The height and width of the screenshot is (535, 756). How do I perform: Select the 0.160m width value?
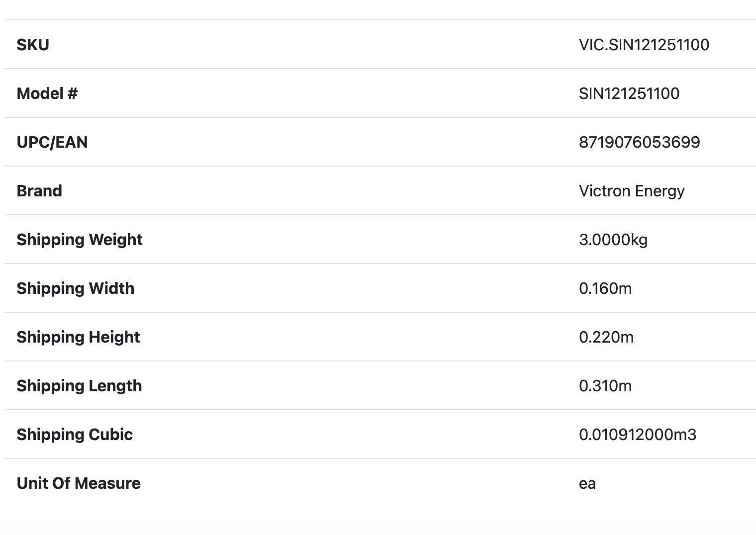[605, 288]
